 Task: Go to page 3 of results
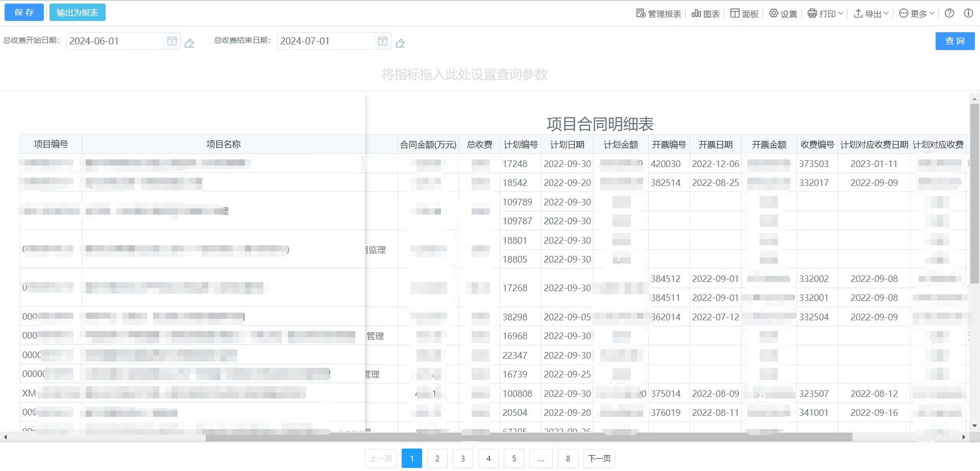463,458
